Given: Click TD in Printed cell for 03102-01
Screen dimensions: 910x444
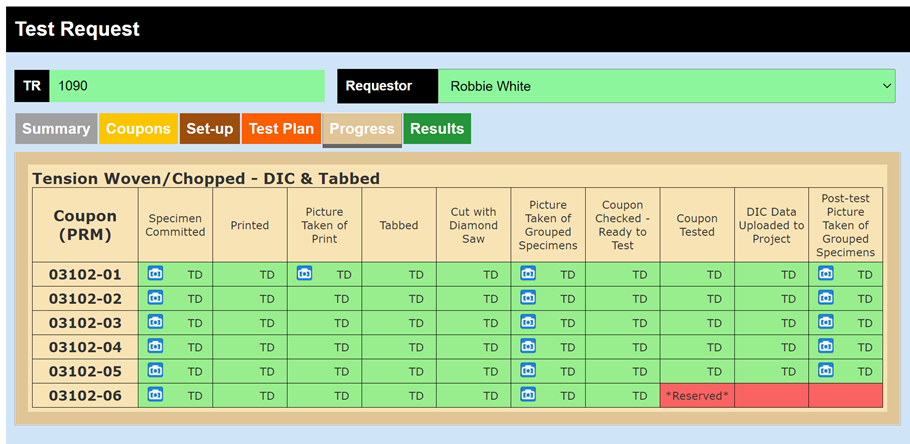Looking at the screenshot, I should (x=266, y=275).
